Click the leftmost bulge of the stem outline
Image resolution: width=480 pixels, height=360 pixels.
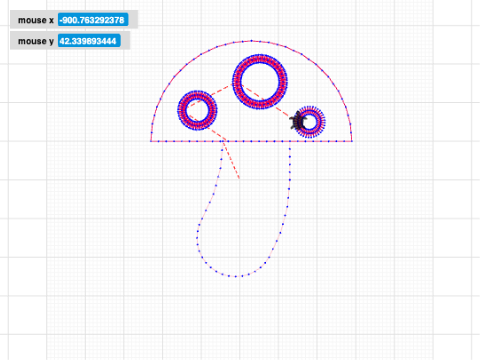pyautogui.click(x=197, y=237)
